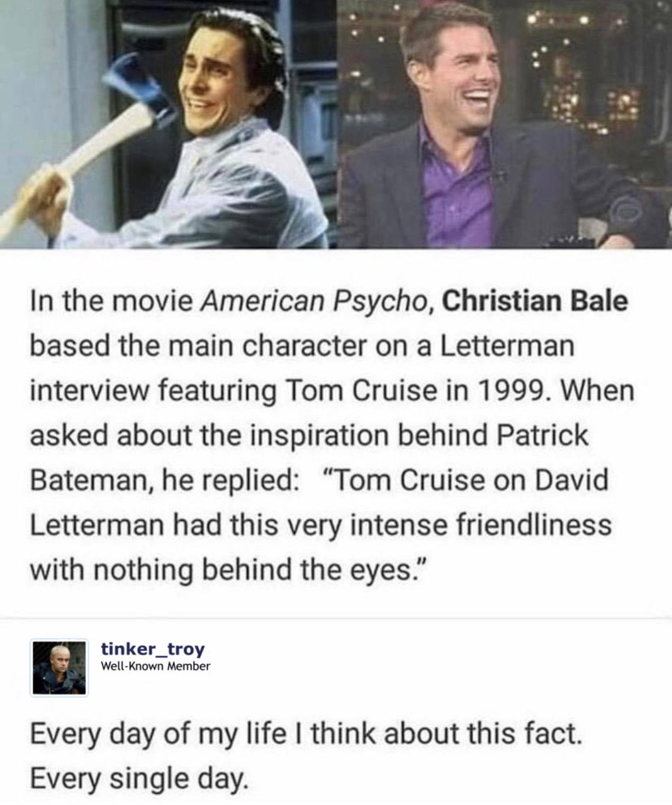Click the lapel microphone on the jacket
The width and height of the screenshot is (672, 805).
[x=500, y=177]
